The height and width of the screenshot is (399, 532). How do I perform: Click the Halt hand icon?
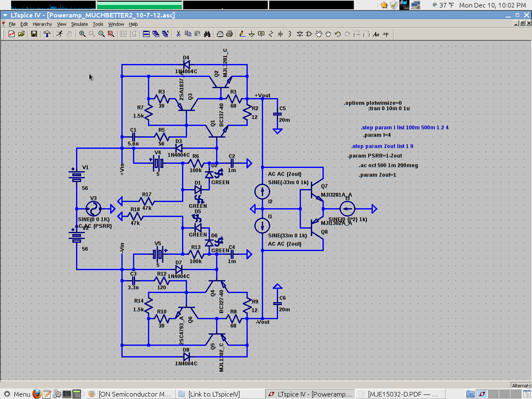click(69, 34)
